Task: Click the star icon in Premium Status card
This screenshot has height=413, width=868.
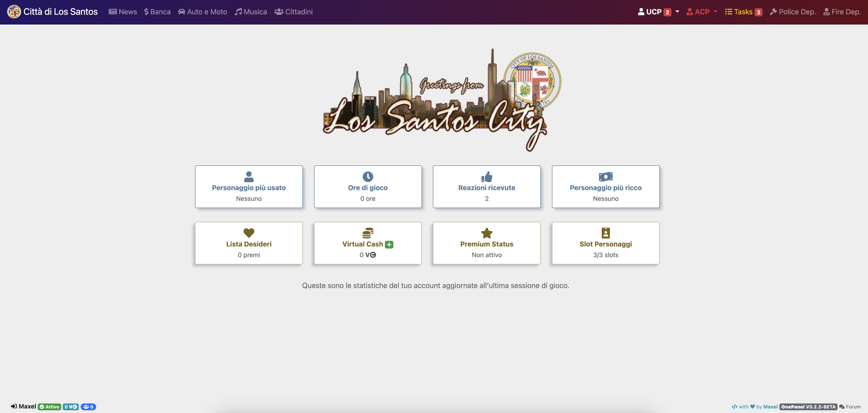Action: [x=486, y=233]
